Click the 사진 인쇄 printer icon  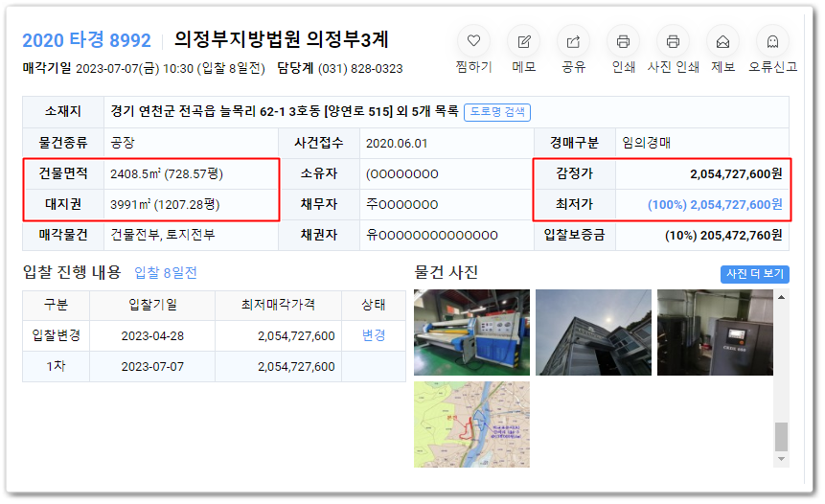click(673, 41)
